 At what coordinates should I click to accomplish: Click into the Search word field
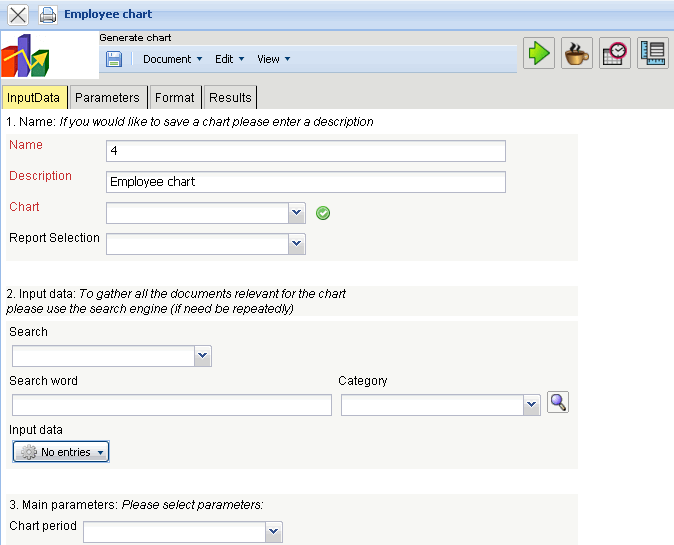[x=171, y=405]
